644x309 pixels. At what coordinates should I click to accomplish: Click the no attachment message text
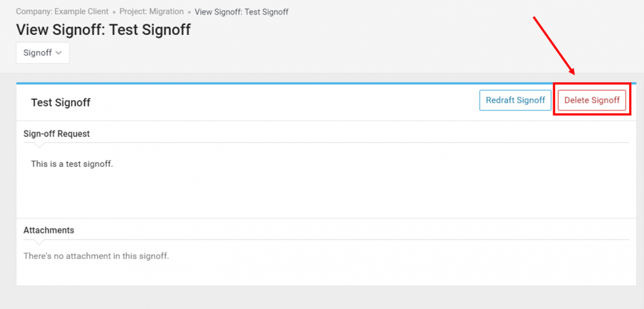tap(96, 256)
